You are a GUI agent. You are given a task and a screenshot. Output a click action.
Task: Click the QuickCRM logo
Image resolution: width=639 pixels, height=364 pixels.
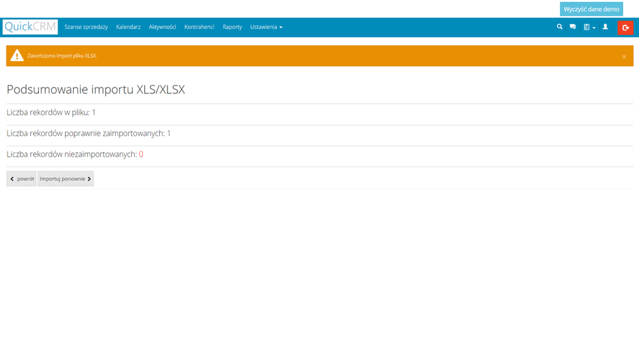click(30, 27)
